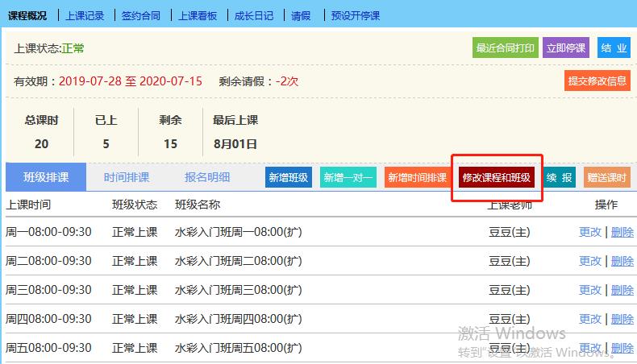Click the 新增一对一 button
The height and width of the screenshot is (364, 637).
tap(348, 178)
